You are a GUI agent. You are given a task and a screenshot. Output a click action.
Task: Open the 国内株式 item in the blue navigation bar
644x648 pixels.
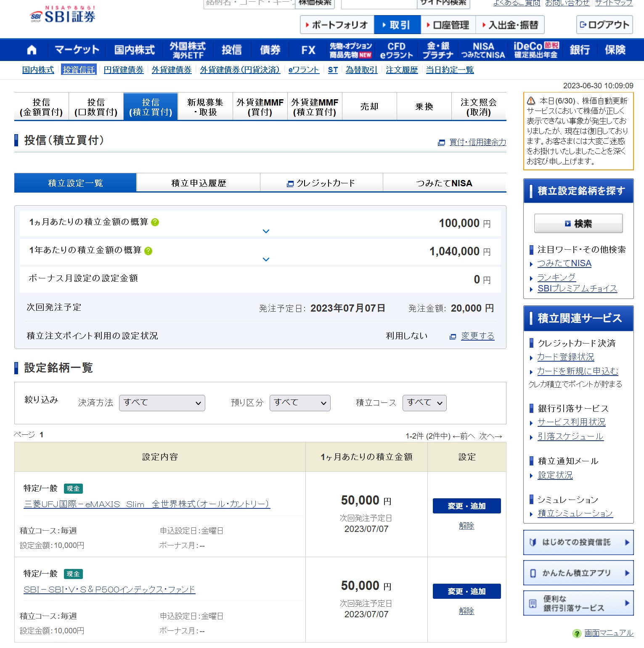pyautogui.click(x=135, y=50)
